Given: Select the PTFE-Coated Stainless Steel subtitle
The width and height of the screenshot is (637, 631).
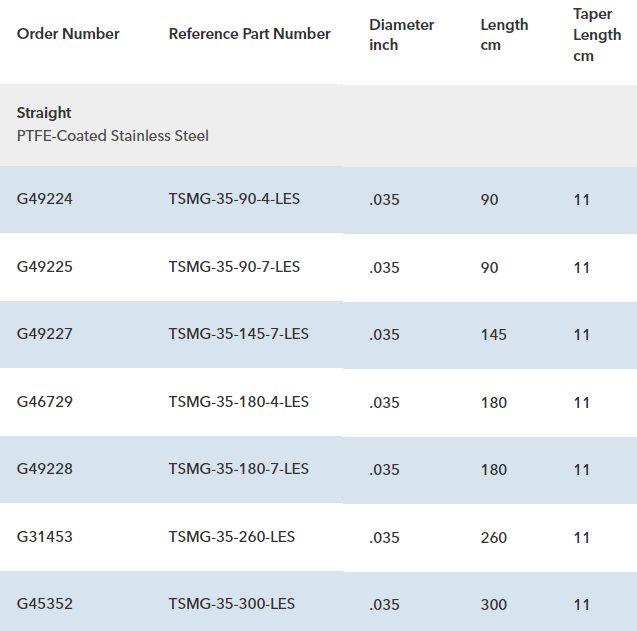Looking at the screenshot, I should tap(113, 136).
